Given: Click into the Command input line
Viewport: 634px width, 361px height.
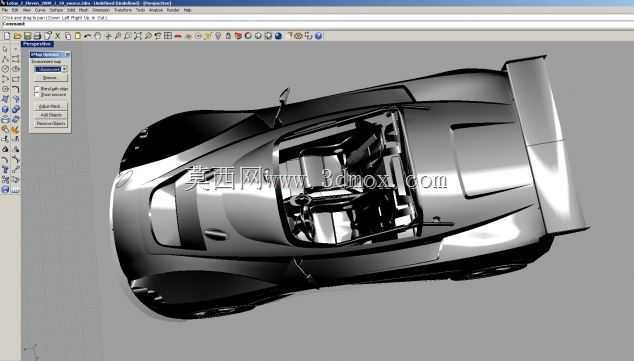Looking at the screenshot, I should point(317,24).
